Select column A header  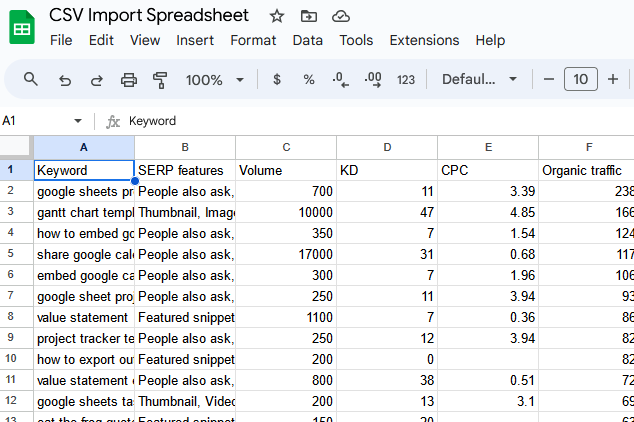point(84,147)
